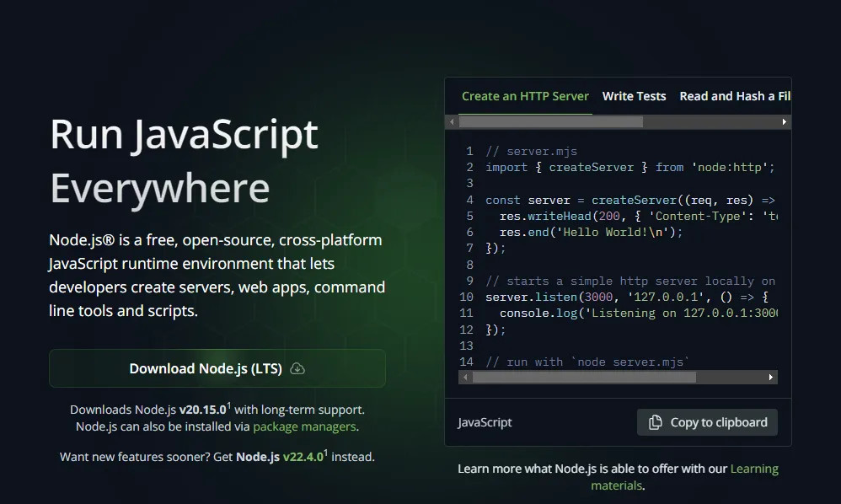This screenshot has width=841, height=504.
Task: Click the left arrow of the bottom code scrollbar
Action: click(x=464, y=377)
